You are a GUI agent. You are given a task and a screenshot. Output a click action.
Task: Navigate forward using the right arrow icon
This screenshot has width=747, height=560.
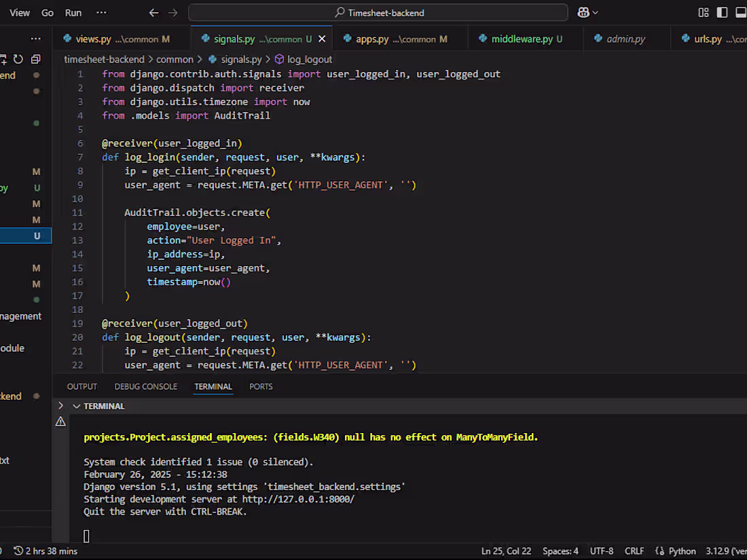(x=172, y=12)
